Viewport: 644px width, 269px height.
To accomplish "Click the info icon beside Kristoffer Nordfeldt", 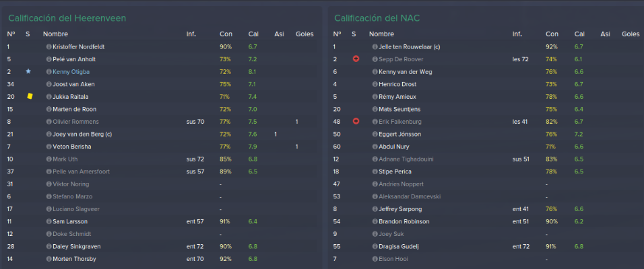I will (49, 47).
